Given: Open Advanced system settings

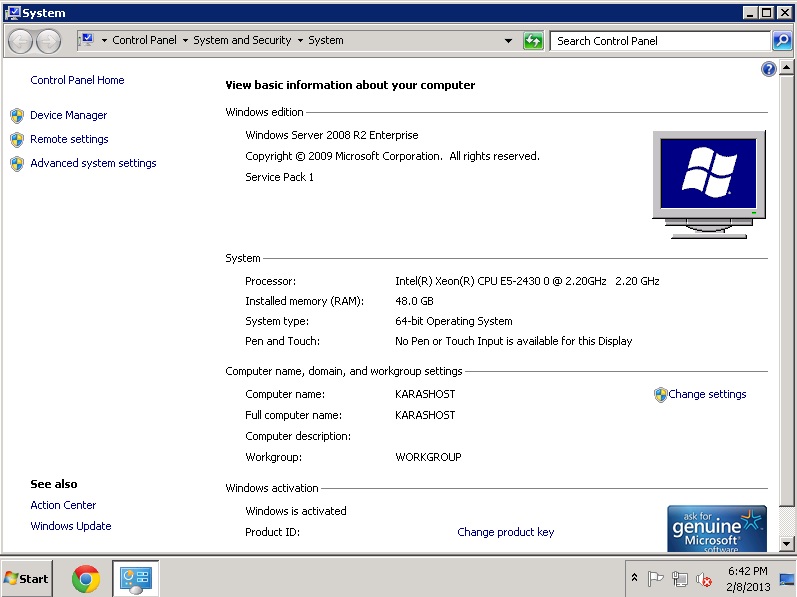Looking at the screenshot, I should pos(93,163).
